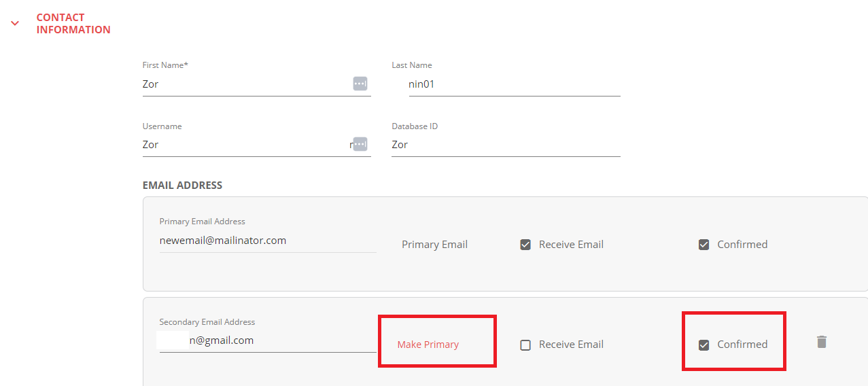The image size is (868, 386).
Task: Uncheck secondary email Confirmed checkbox
Action: pos(704,345)
